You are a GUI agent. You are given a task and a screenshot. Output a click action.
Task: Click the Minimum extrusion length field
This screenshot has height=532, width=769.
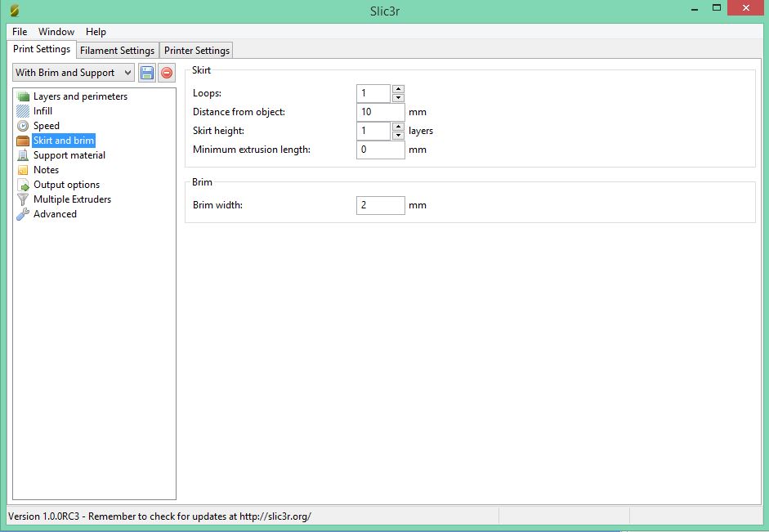380,150
